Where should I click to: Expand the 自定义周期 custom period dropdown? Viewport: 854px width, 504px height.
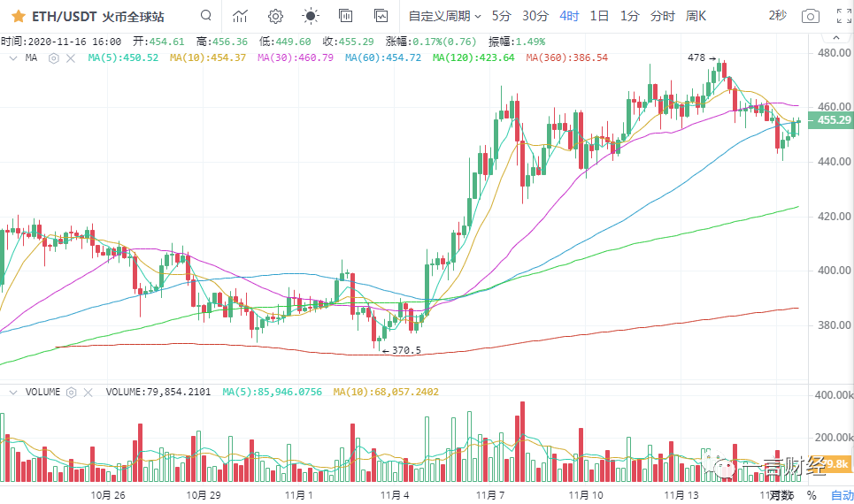coord(444,16)
